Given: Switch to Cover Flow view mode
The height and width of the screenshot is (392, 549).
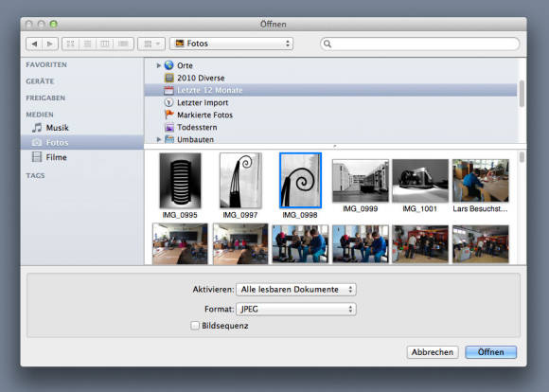Looking at the screenshot, I should pyautogui.click(x=123, y=44).
